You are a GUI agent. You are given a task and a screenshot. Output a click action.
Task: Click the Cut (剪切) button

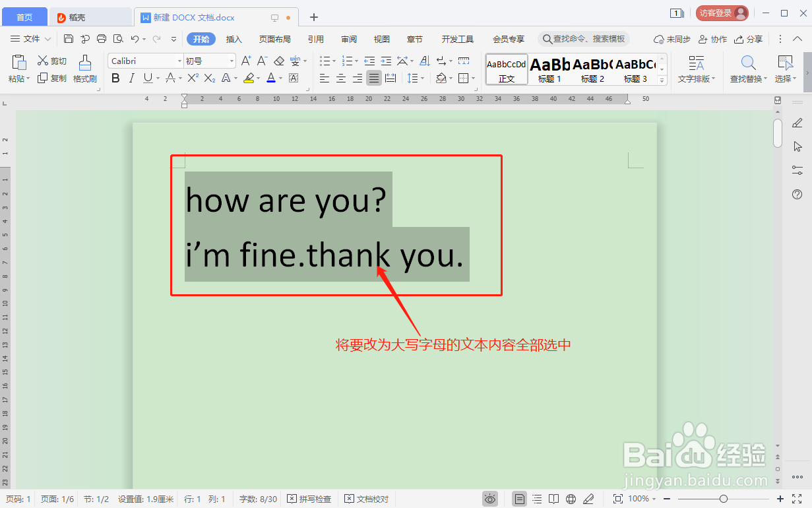coord(52,61)
